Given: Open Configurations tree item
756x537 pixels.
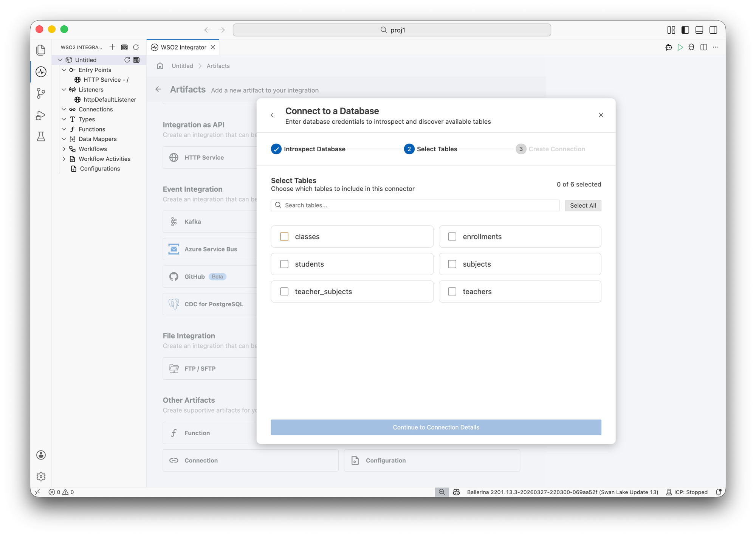Looking at the screenshot, I should click(96, 169).
